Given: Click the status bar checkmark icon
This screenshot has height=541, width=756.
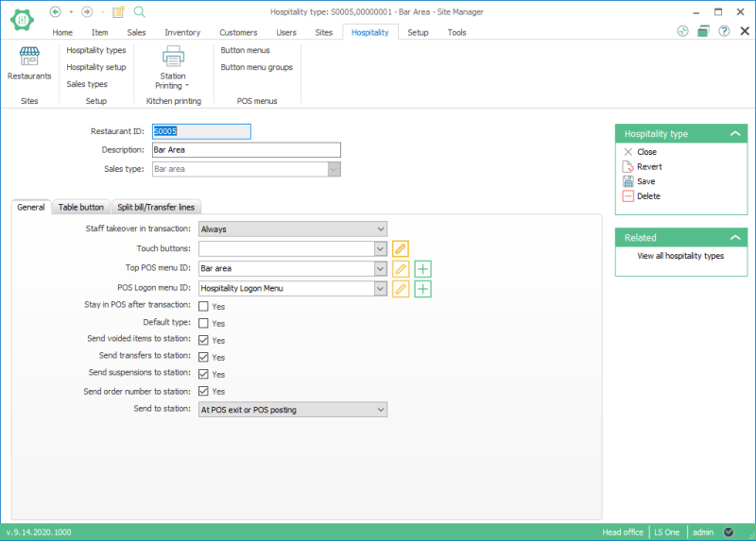Looking at the screenshot, I should (729, 533).
